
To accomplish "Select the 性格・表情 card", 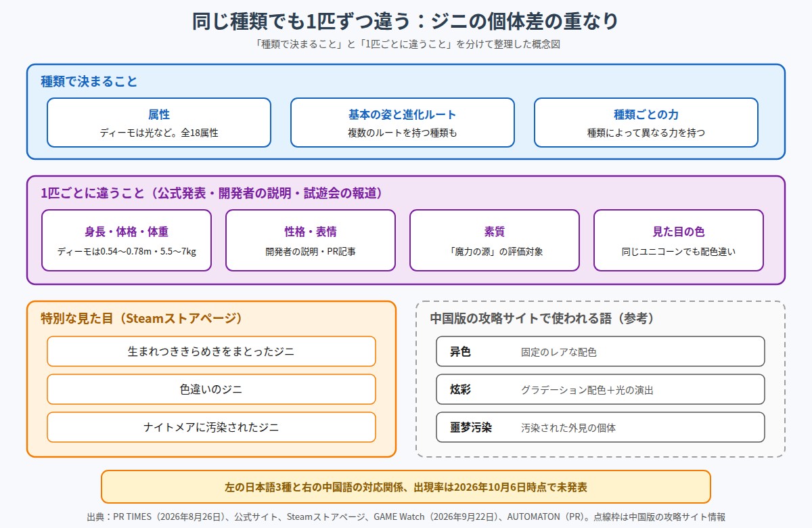I will [311, 240].
